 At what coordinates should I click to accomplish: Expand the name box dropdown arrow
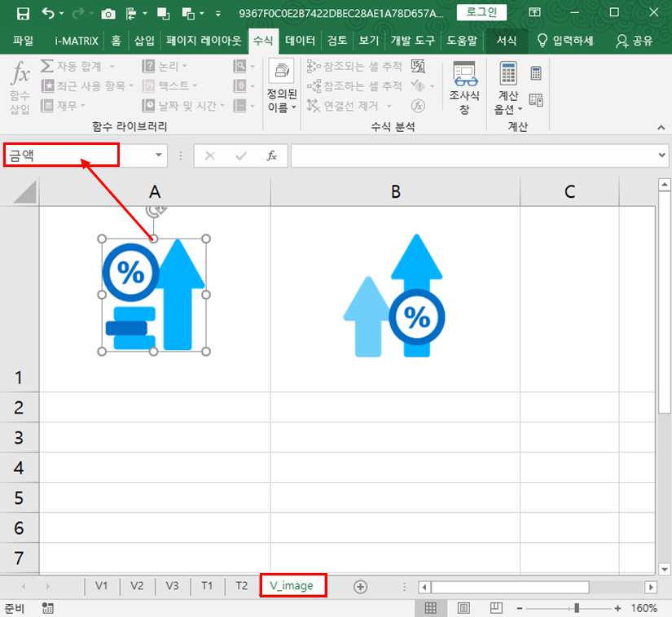pos(159,155)
